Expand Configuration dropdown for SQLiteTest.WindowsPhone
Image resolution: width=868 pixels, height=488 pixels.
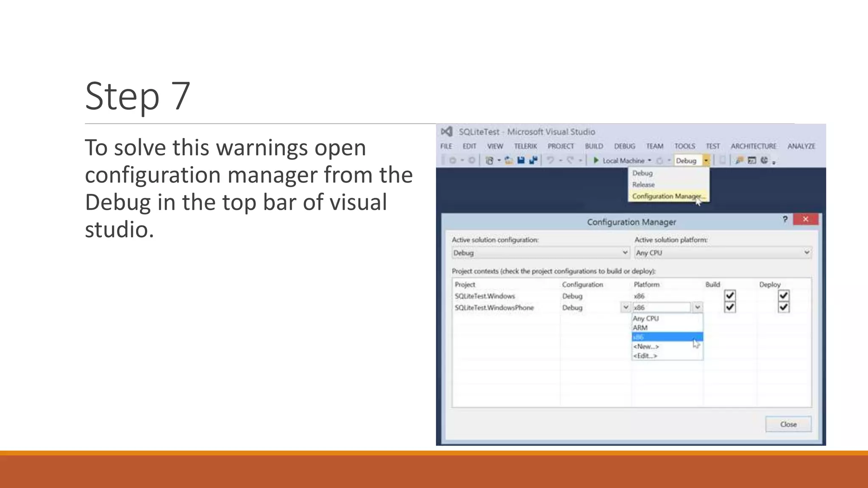(626, 307)
